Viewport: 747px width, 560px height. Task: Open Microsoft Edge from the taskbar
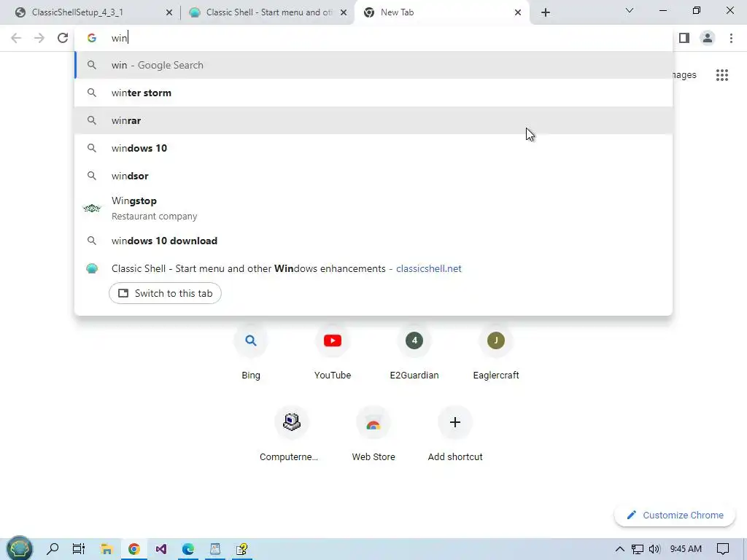[188, 549]
